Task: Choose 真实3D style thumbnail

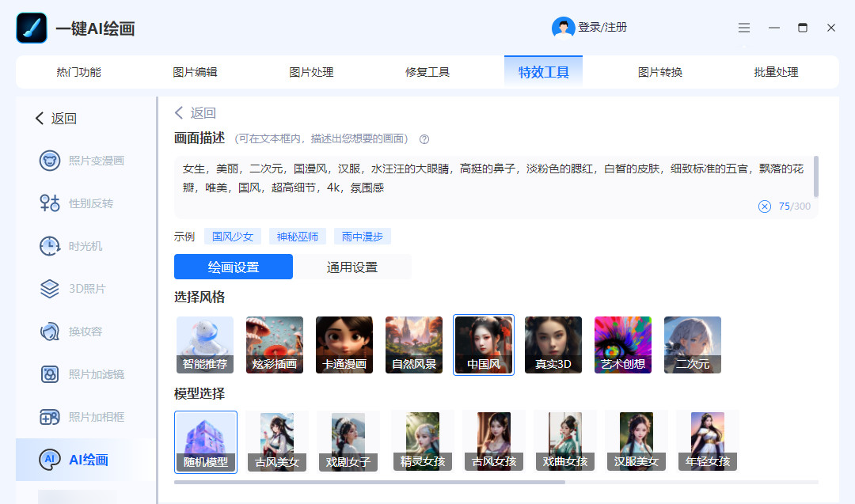Action: tap(553, 345)
